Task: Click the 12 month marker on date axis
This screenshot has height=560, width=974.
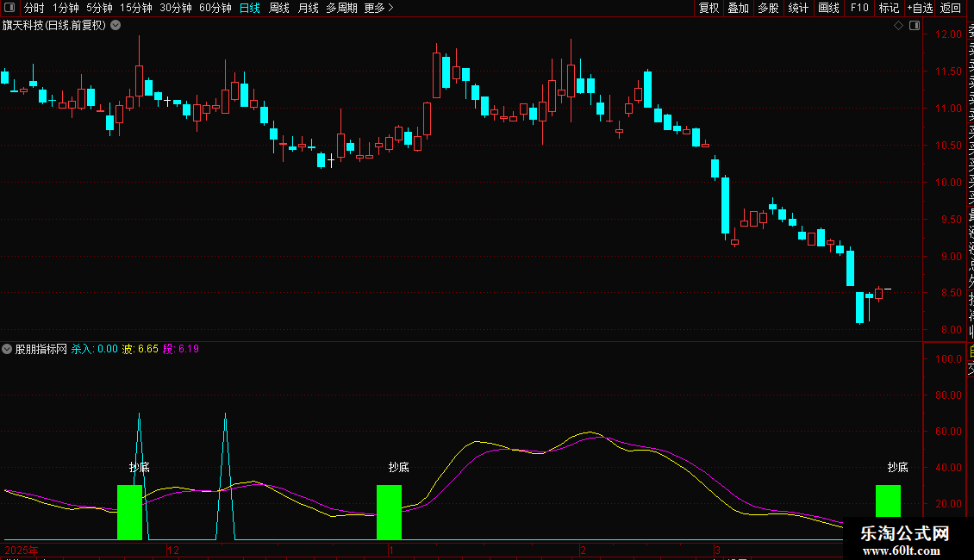Action: coord(173,550)
